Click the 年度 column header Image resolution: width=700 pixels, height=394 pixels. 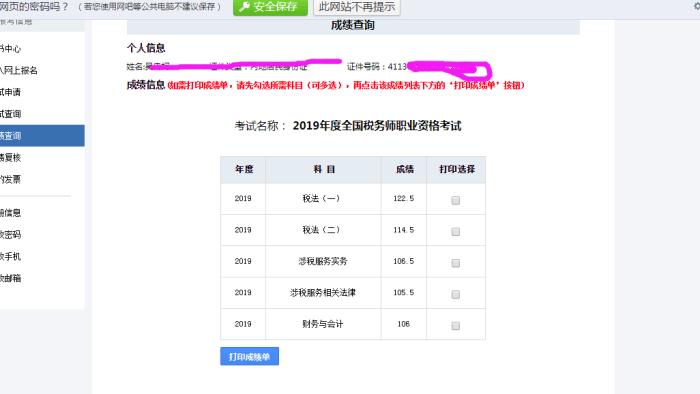(x=244, y=169)
